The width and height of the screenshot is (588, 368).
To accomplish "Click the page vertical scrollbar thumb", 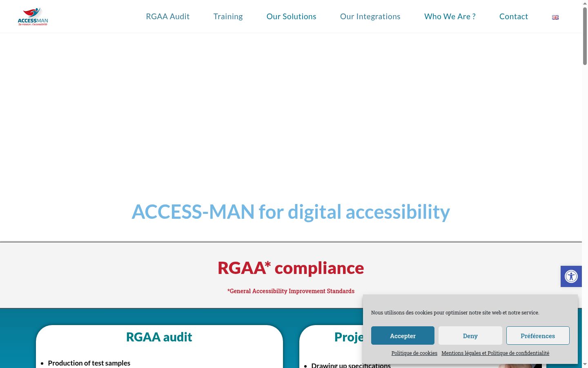I will [x=585, y=36].
